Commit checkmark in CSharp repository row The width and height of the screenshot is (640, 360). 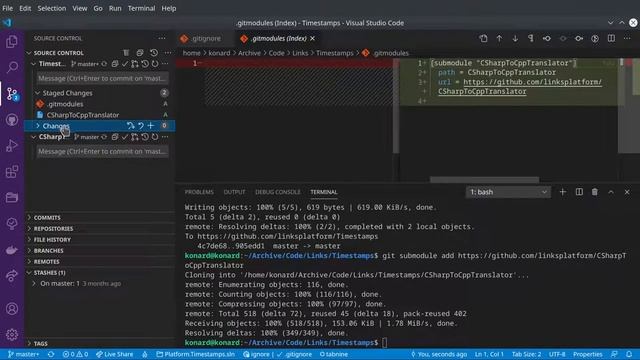[x=125, y=137]
